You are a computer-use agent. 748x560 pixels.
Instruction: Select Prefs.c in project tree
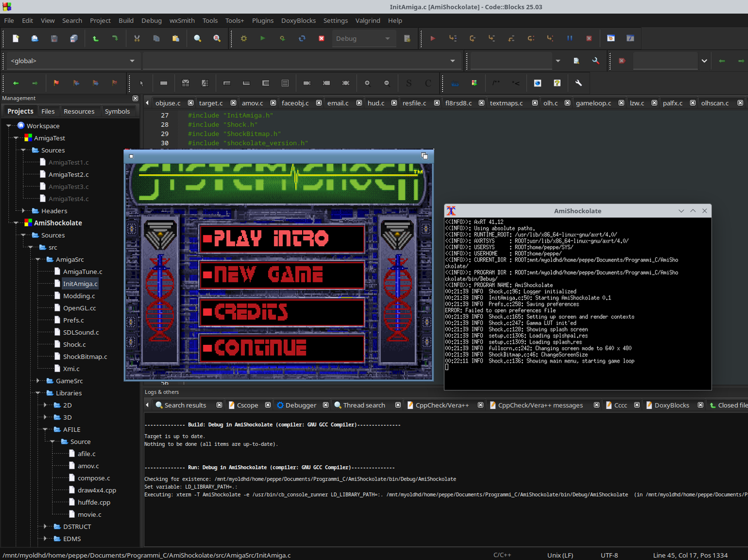pyautogui.click(x=73, y=320)
